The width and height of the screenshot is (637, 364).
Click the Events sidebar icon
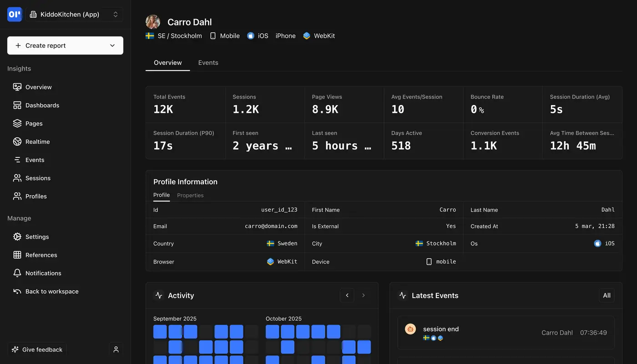[17, 160]
